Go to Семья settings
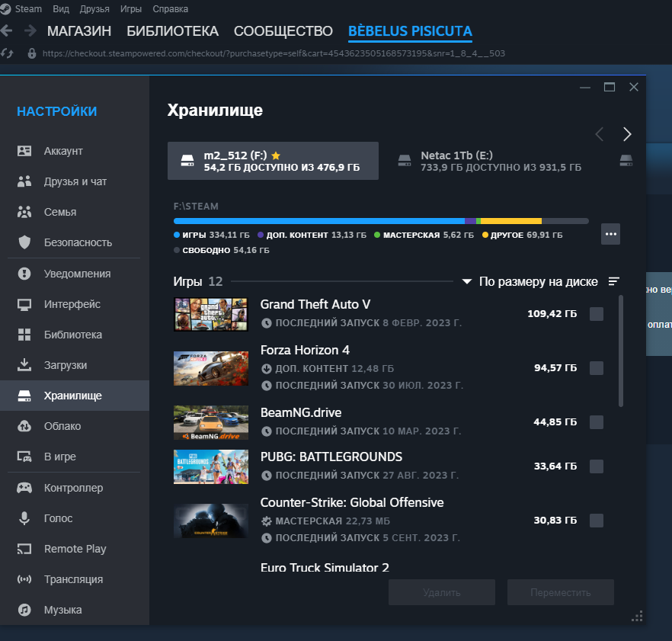This screenshot has height=641, width=672. [x=75, y=212]
